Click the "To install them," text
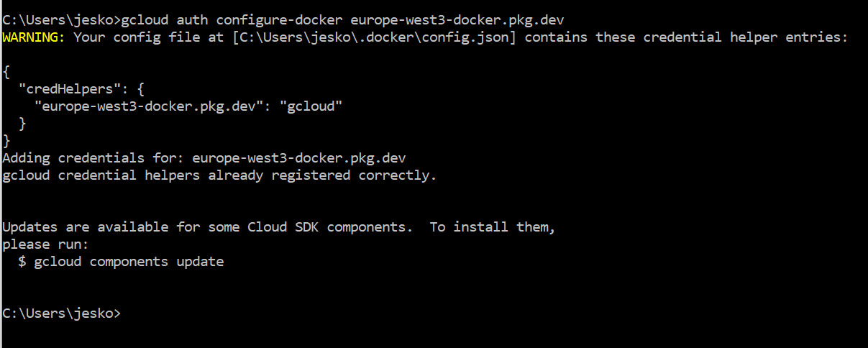 pyautogui.click(x=493, y=226)
